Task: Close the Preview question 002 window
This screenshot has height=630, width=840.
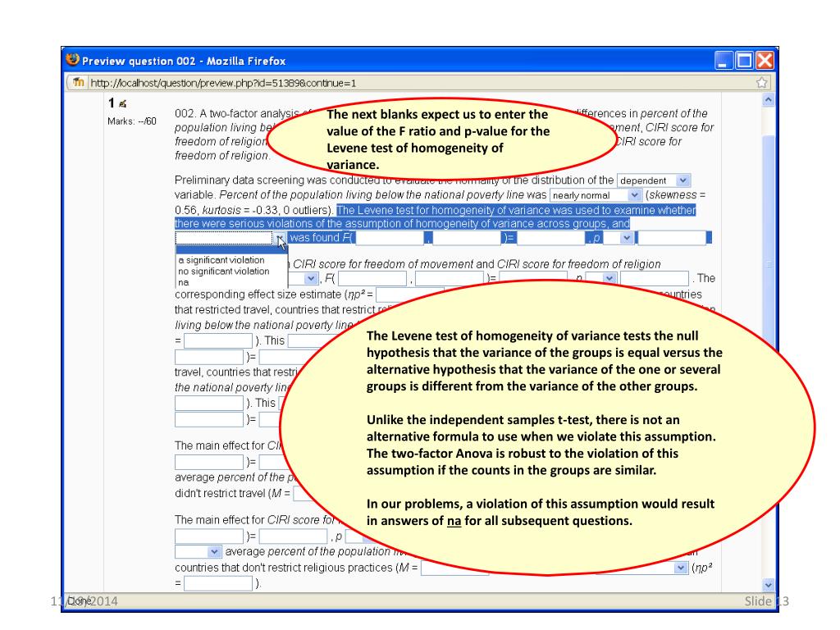Action: pyautogui.click(x=765, y=61)
